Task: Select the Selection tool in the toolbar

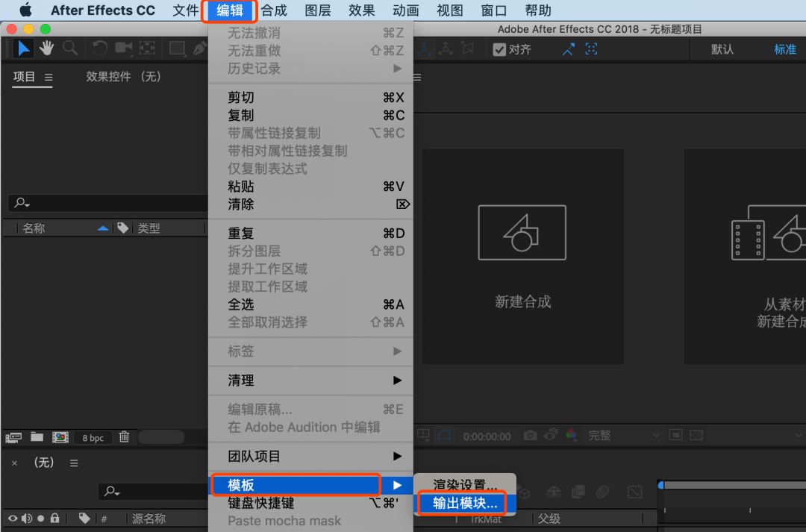Action: click(x=24, y=48)
